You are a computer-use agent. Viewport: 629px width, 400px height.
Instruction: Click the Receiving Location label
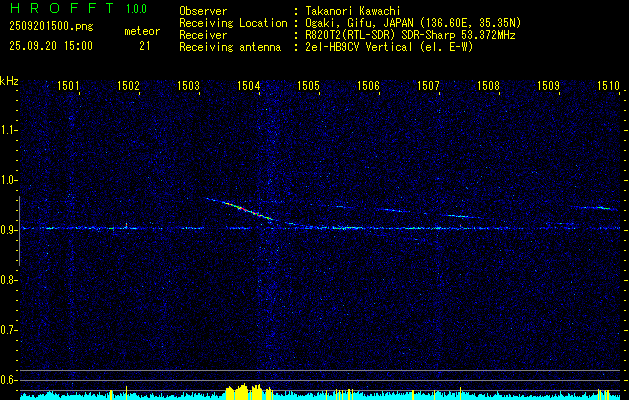point(233,23)
